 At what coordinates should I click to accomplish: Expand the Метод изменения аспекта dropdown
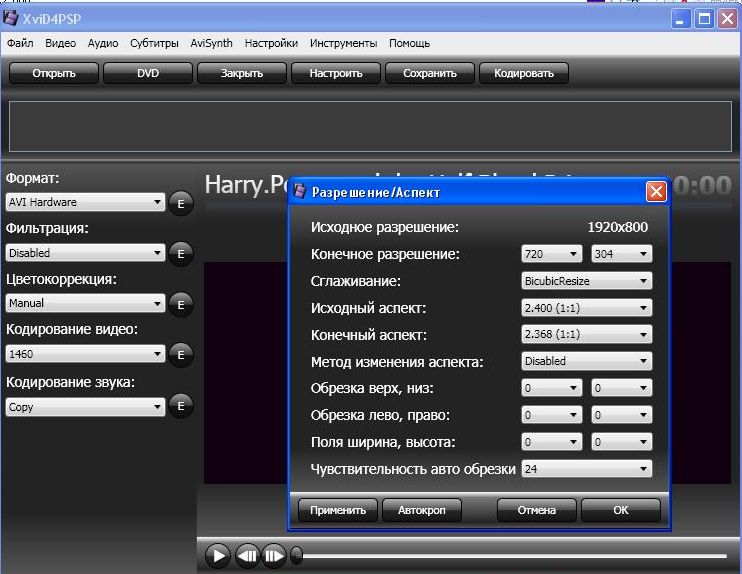(x=586, y=361)
